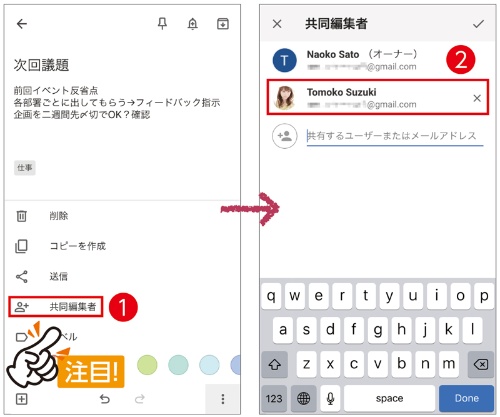This screenshot has height=417, width=500.
Task: Tap Naoko Sato's T avatar
Action: (x=284, y=60)
